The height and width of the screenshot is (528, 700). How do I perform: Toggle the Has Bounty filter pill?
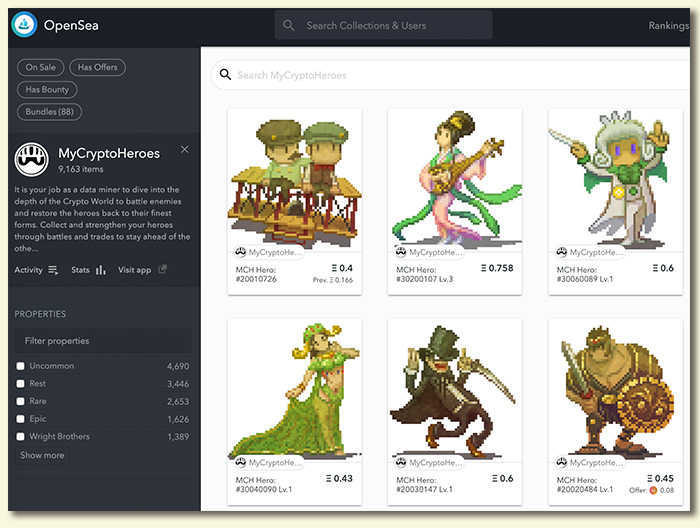click(x=47, y=90)
